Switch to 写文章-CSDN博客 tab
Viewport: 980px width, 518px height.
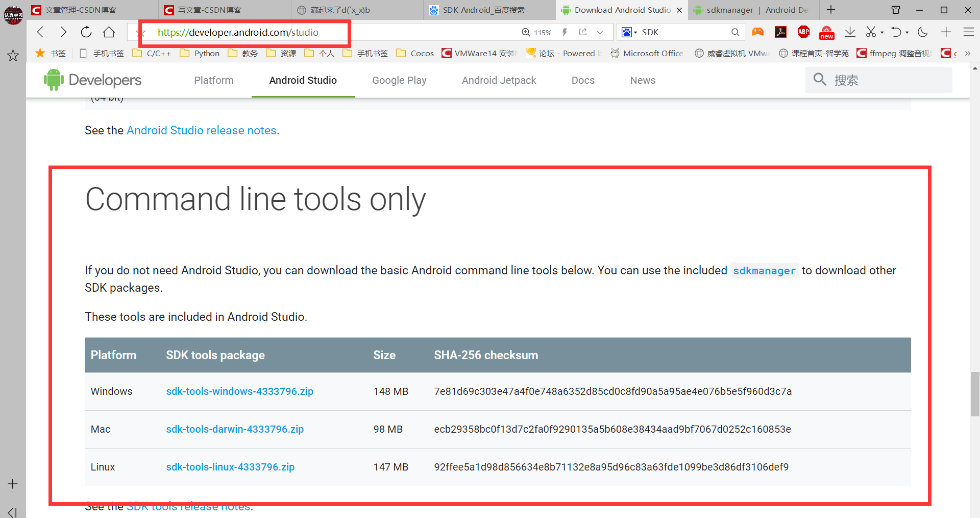[225, 10]
